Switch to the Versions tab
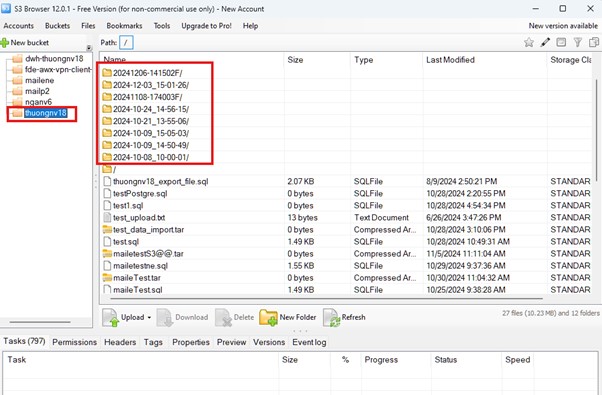 click(269, 342)
